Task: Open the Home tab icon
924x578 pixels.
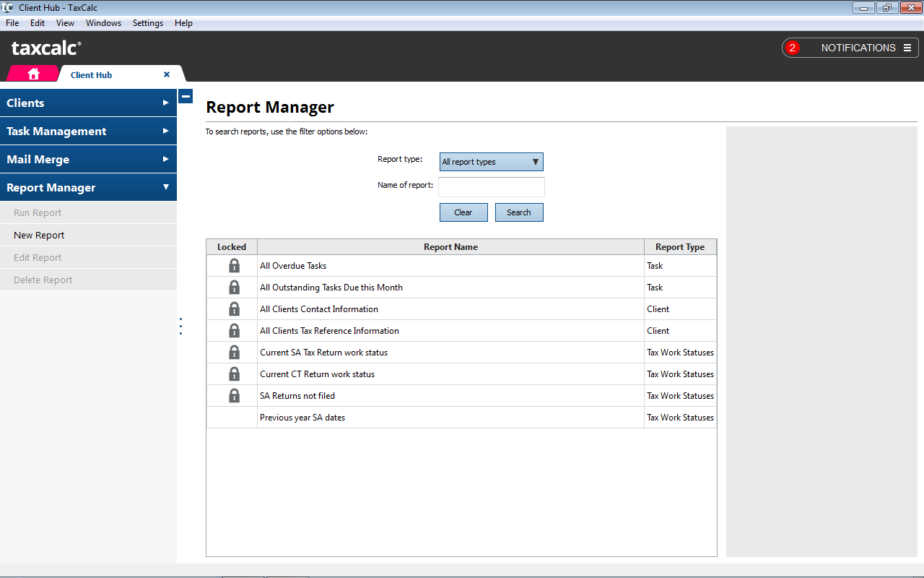Action: point(33,74)
